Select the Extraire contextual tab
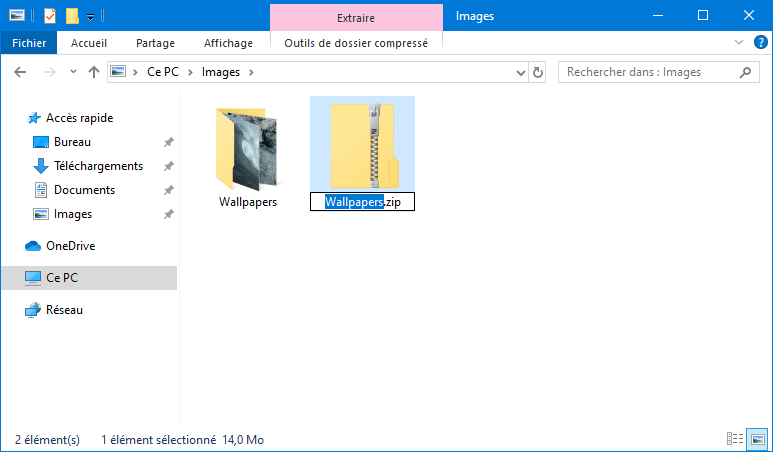773x452 pixels. point(356,18)
